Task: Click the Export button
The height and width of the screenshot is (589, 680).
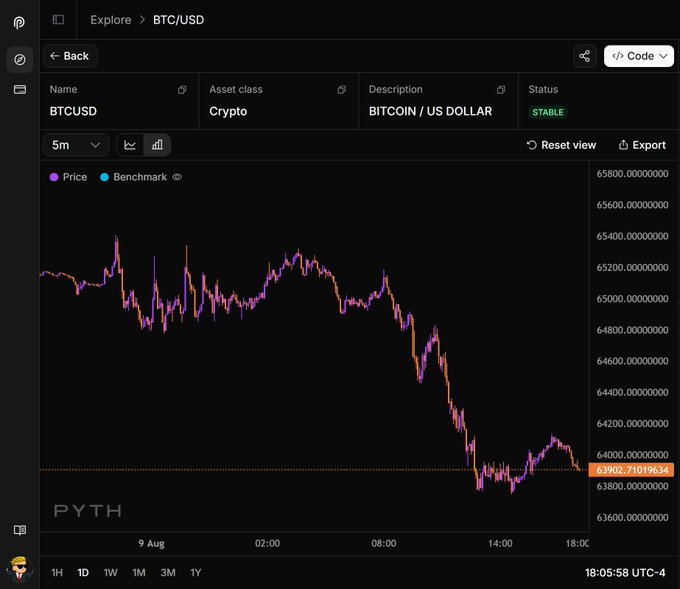Action: click(x=642, y=145)
